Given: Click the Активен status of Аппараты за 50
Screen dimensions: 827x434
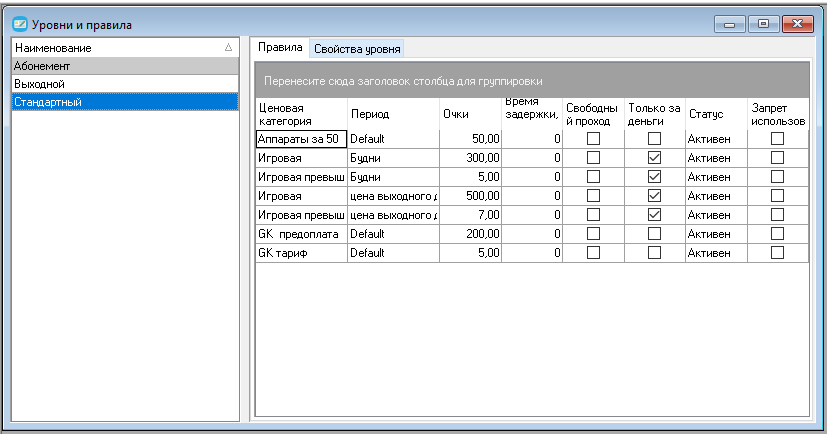Looking at the screenshot, I should coord(716,139).
